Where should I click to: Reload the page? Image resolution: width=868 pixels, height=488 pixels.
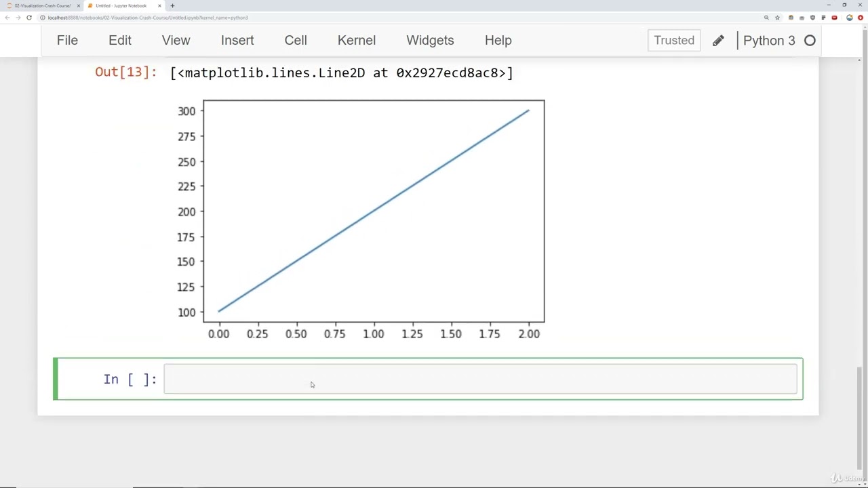point(29,18)
